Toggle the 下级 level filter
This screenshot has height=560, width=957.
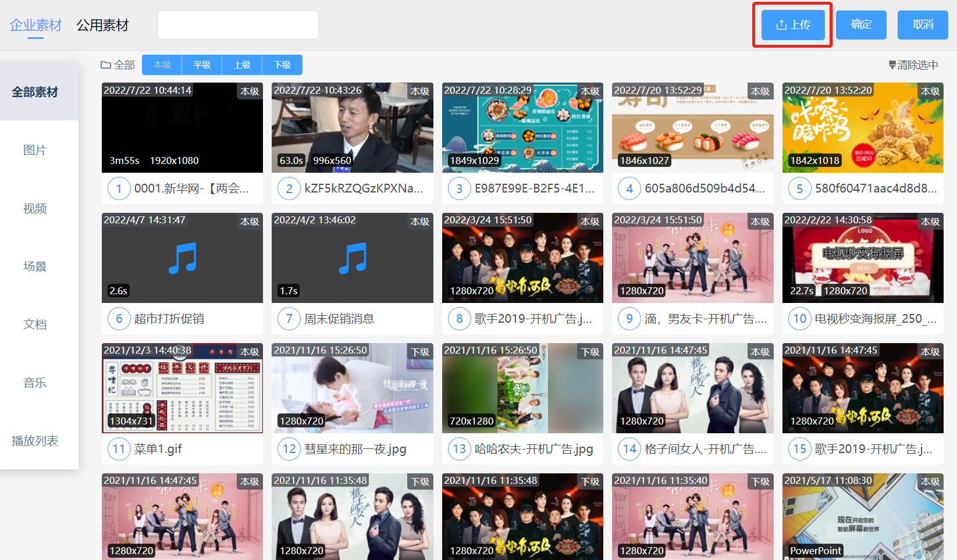click(x=282, y=65)
